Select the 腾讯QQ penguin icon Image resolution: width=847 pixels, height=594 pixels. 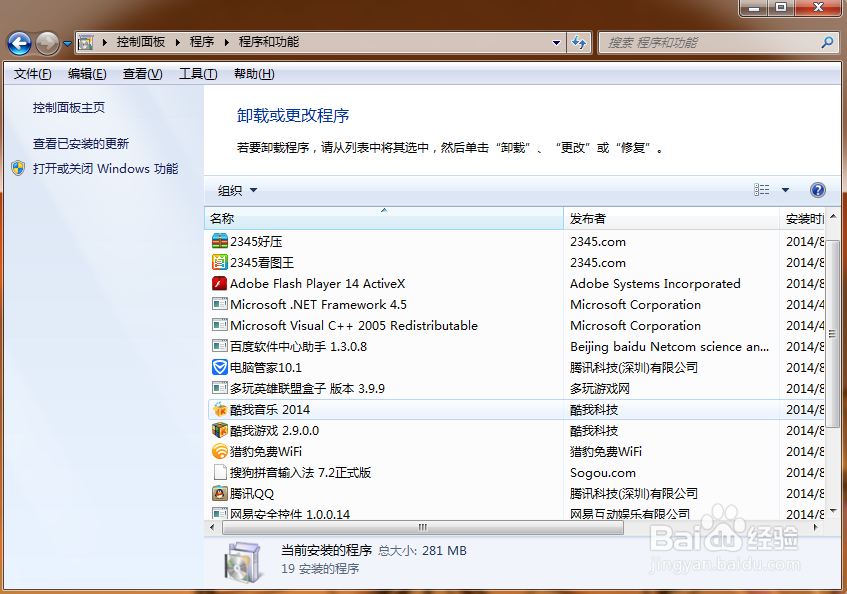(x=220, y=493)
